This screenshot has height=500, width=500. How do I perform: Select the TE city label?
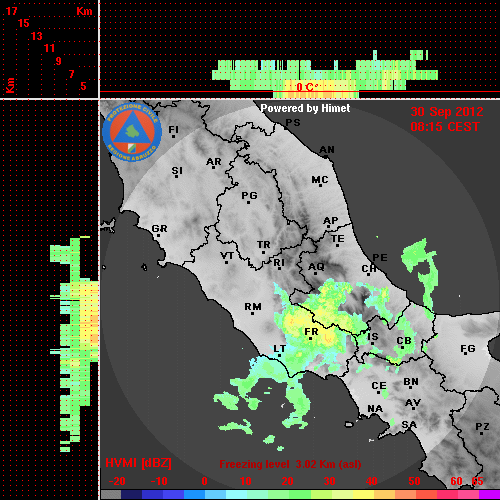(x=338, y=239)
